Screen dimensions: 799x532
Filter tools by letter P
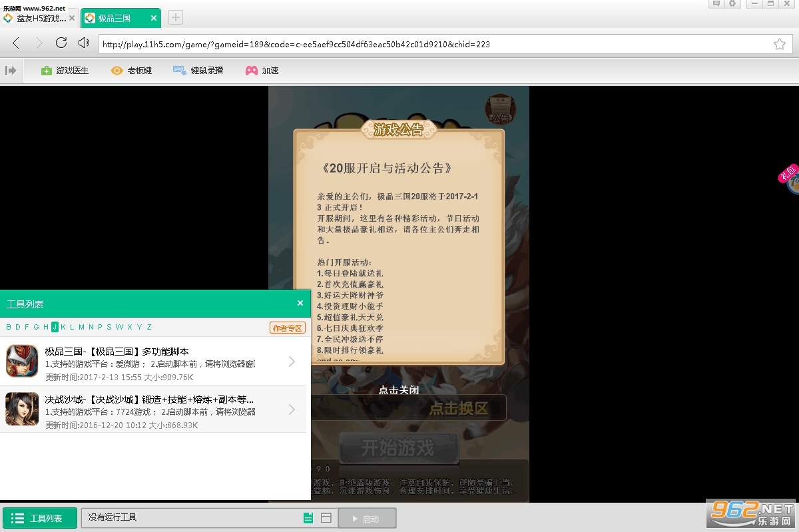[x=101, y=327]
